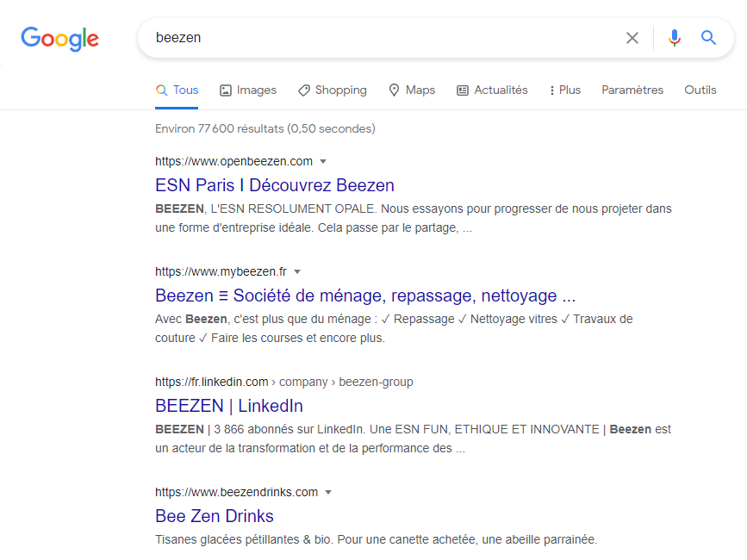
Task: Click the newspaper icon beside Actualités
Action: (x=463, y=90)
